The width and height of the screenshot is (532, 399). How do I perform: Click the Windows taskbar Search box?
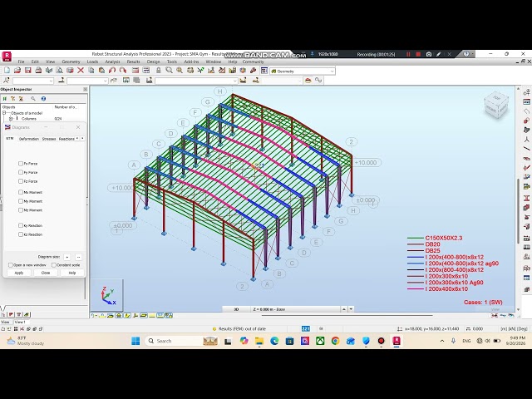tap(181, 341)
